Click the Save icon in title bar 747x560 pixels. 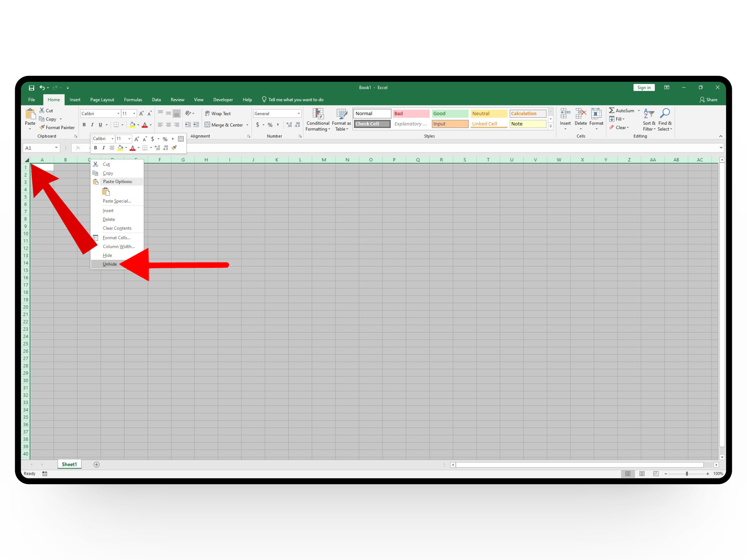click(x=32, y=88)
